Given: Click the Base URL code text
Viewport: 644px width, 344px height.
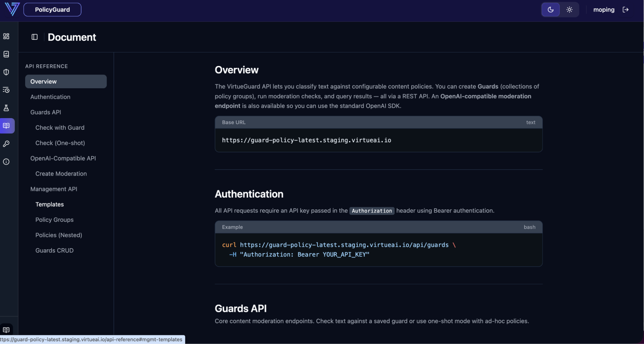Looking at the screenshot, I should pos(306,140).
